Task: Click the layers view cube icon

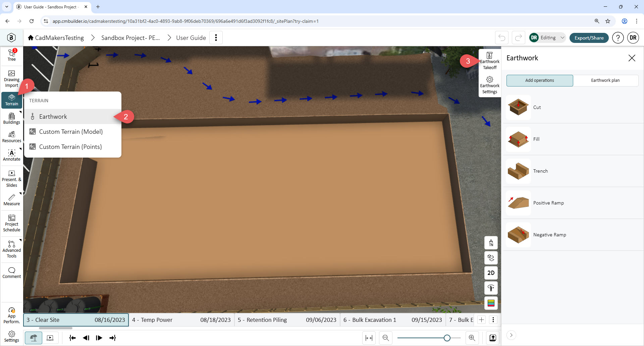Action: (x=491, y=258)
